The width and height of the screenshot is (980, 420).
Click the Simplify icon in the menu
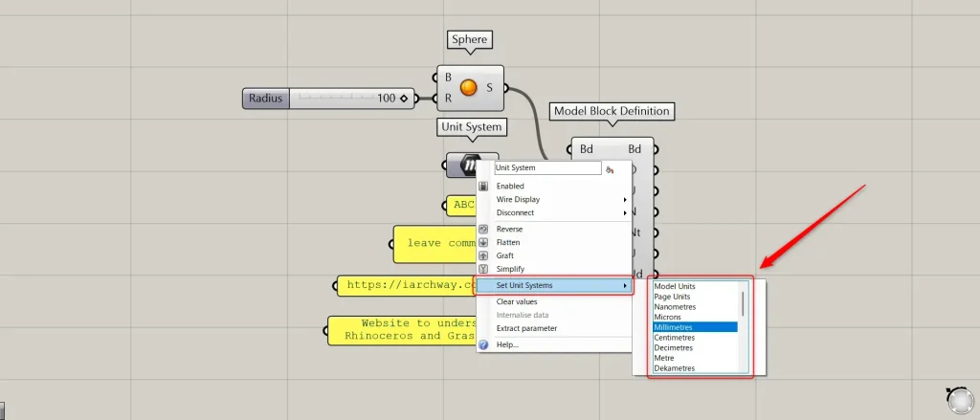click(x=483, y=269)
